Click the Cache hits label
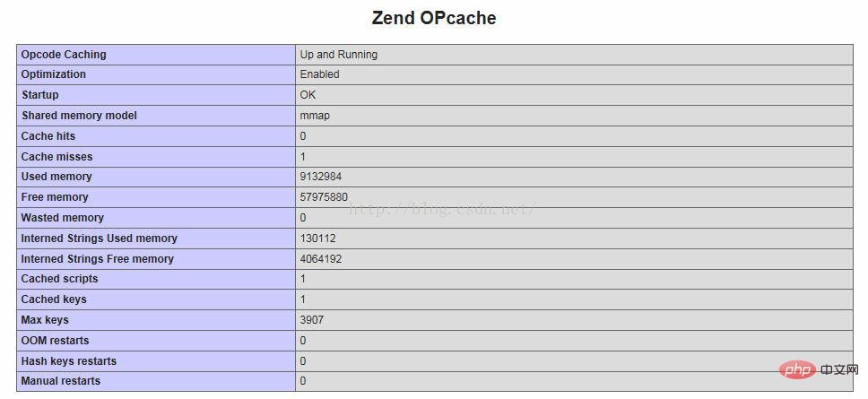 (x=48, y=136)
